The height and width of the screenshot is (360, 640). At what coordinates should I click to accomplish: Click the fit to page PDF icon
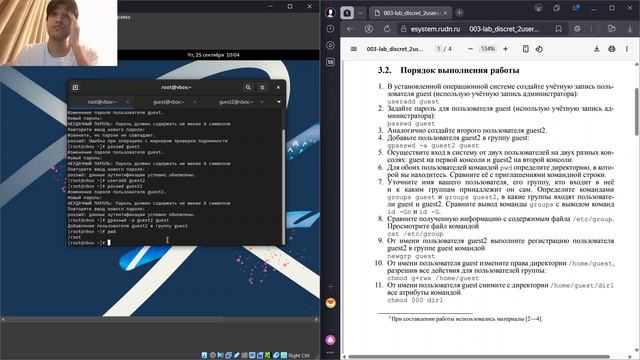526,49
